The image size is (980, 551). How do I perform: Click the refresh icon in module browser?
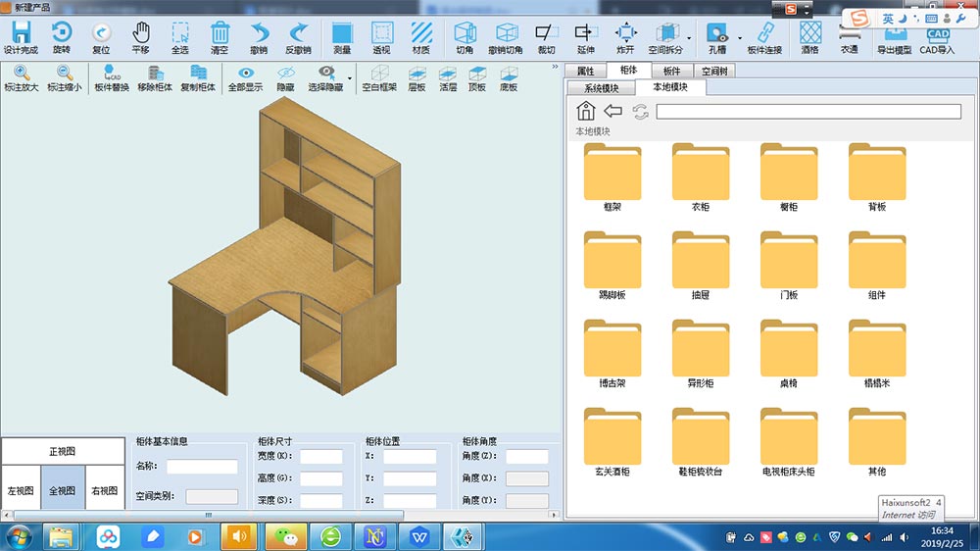click(640, 112)
